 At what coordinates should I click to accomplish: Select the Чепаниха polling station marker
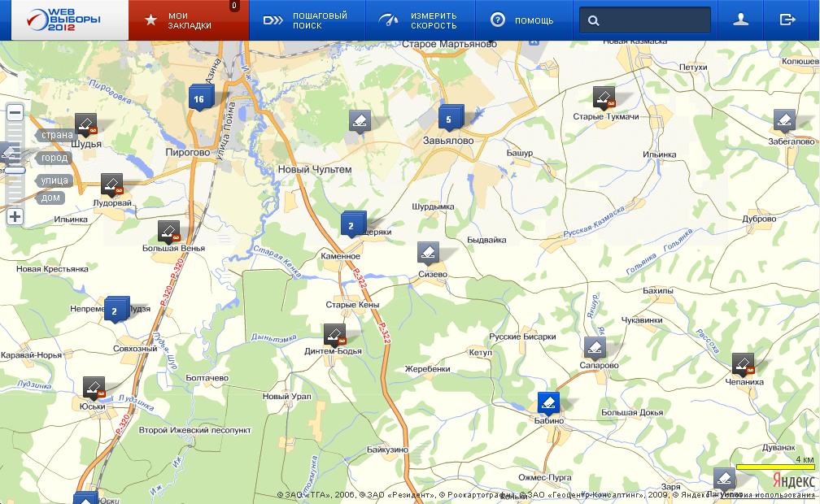744,366
